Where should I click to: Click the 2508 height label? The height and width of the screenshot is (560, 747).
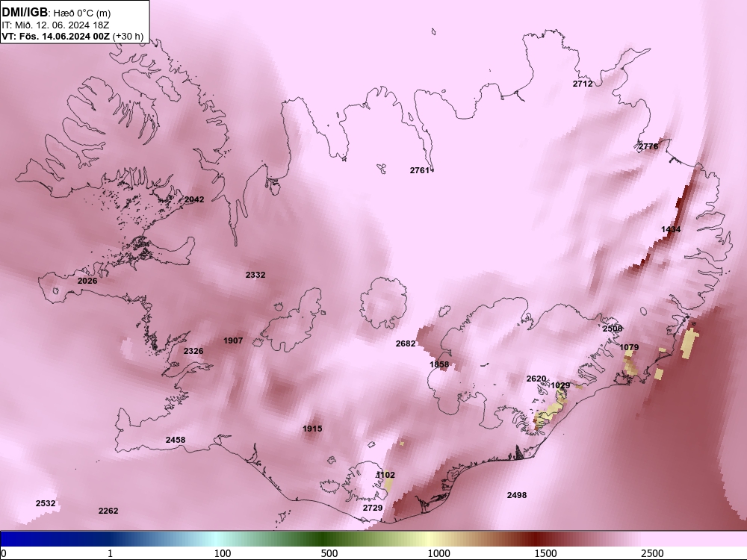613,329
